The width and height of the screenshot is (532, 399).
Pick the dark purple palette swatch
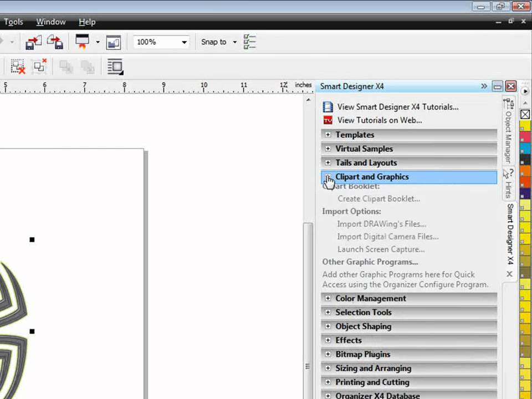pos(525,193)
